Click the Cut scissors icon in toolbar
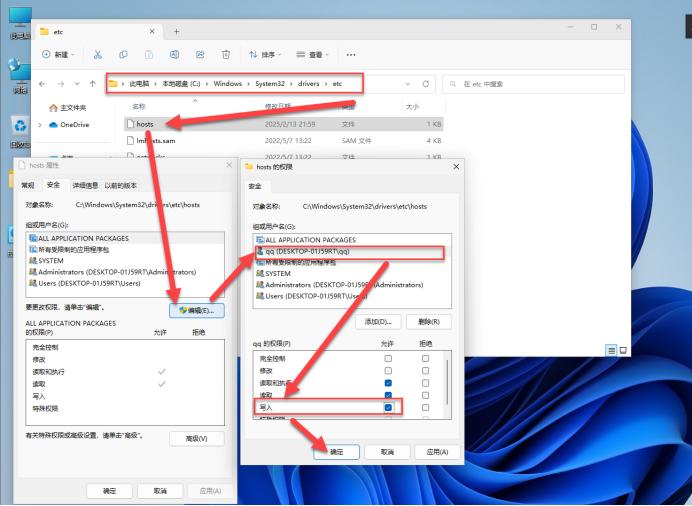Viewport: 692px width, 506px height. pos(97,55)
